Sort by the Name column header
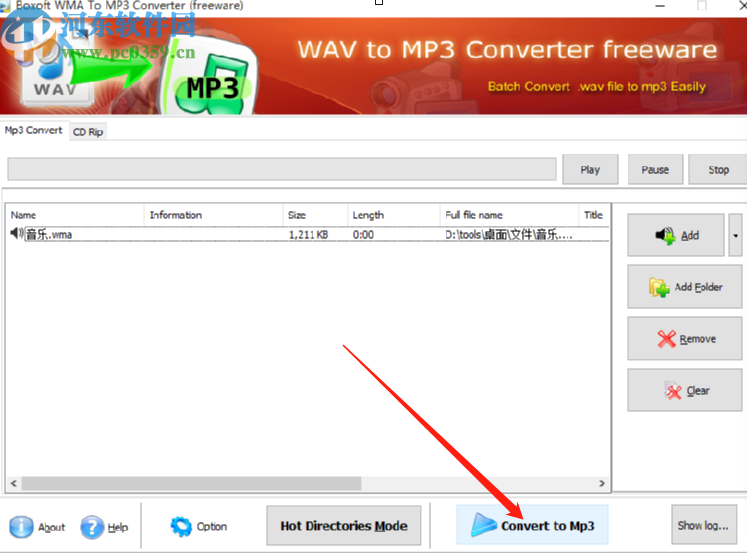This screenshot has height=553, width=747. (x=75, y=215)
